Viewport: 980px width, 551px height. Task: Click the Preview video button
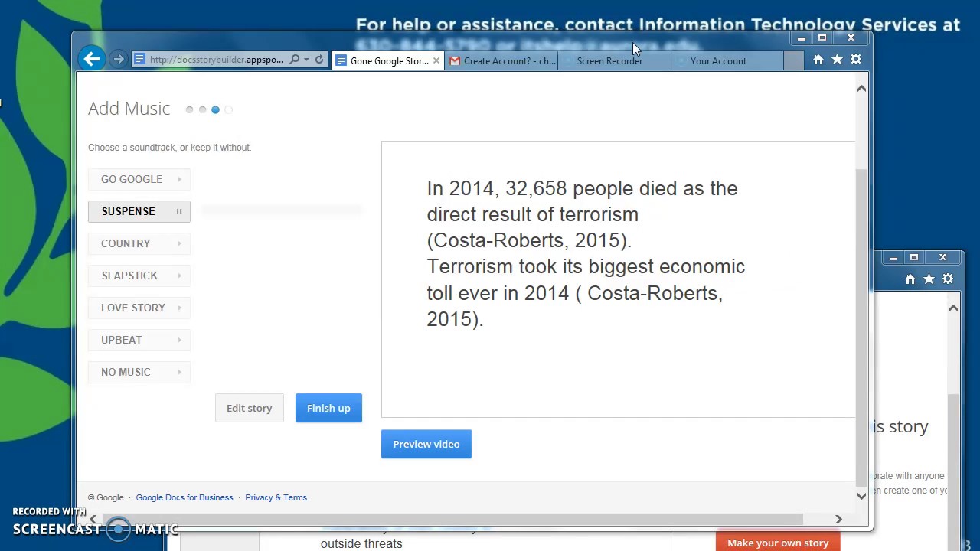[x=426, y=444]
